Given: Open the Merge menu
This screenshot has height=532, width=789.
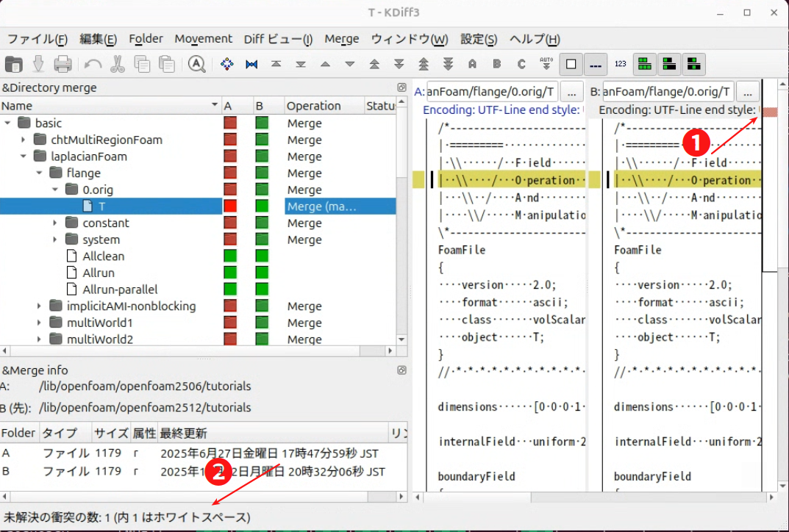Looking at the screenshot, I should coord(341,39).
